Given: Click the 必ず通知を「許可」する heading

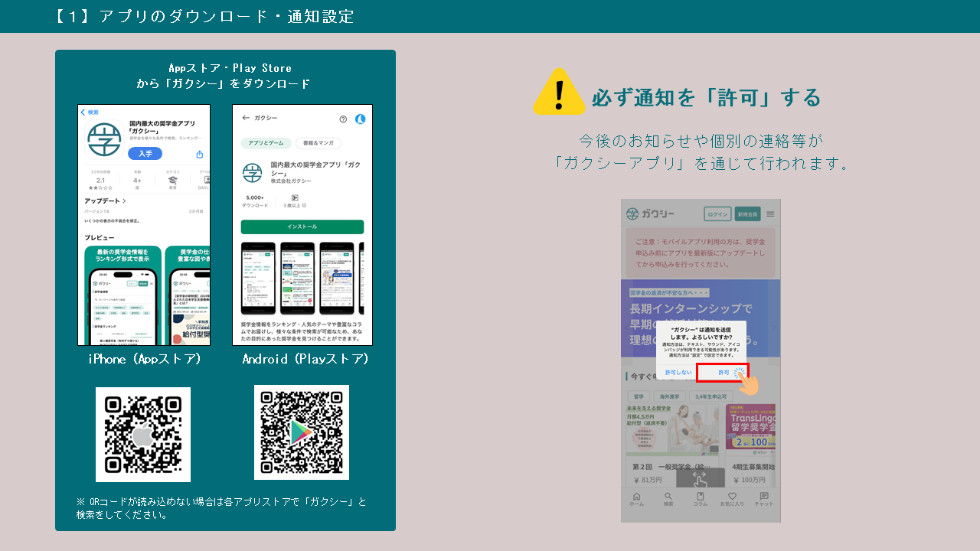Looking at the screenshot, I should pos(706,97).
